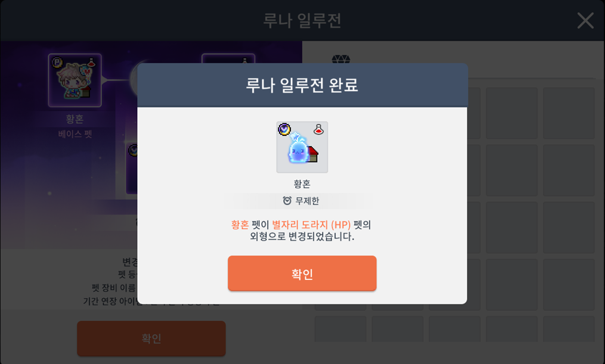
Task: Select the bottom-left empty inventory slot
Action: (340, 328)
